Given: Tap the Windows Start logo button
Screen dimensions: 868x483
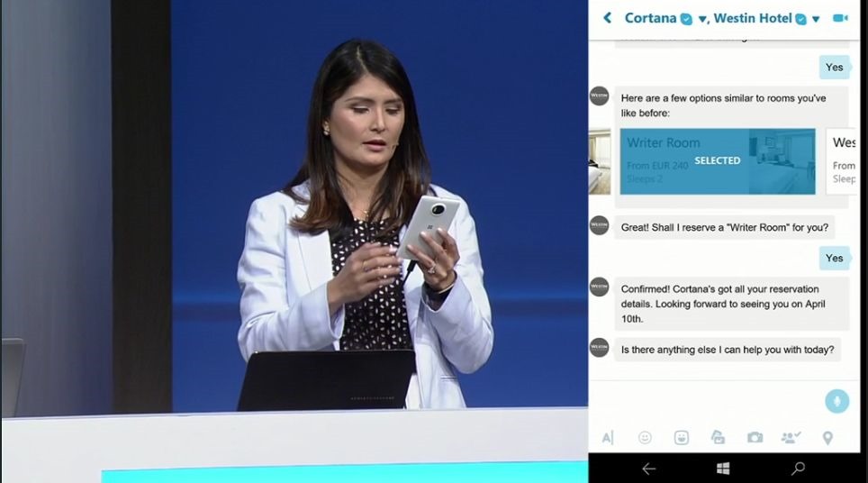Looking at the screenshot, I should (x=722, y=469).
